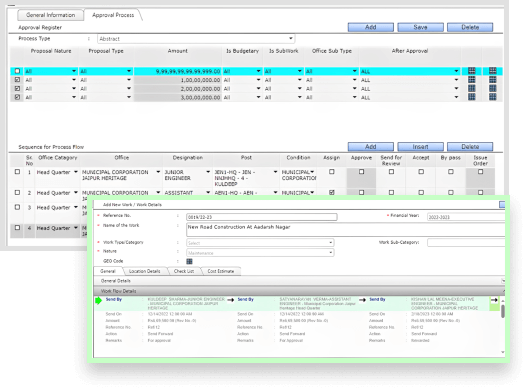
Task: Open the Nature dropdown showing Maintenance
Action: [x=260, y=253]
